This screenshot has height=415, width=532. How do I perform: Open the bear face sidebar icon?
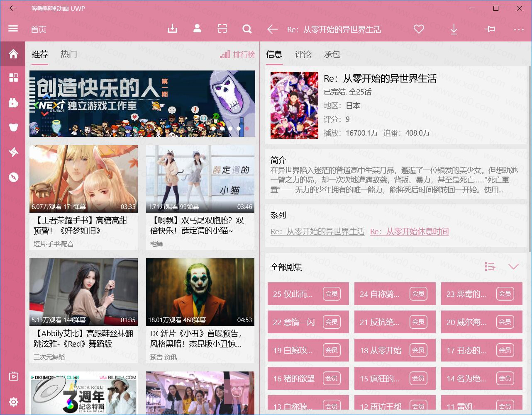tap(13, 127)
